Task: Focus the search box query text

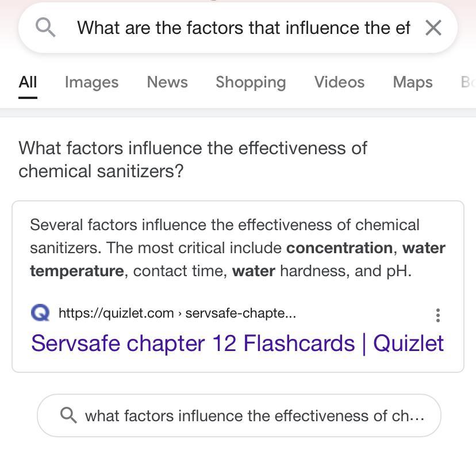Action: [243, 28]
